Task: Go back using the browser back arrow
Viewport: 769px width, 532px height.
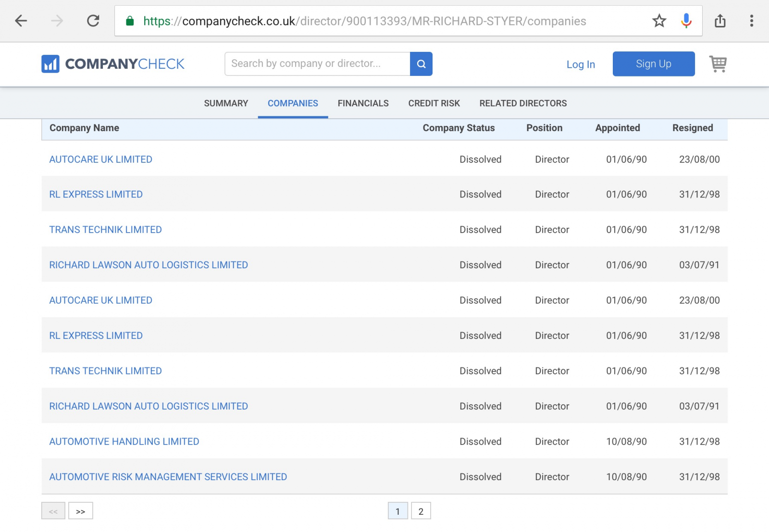Action: coord(21,21)
